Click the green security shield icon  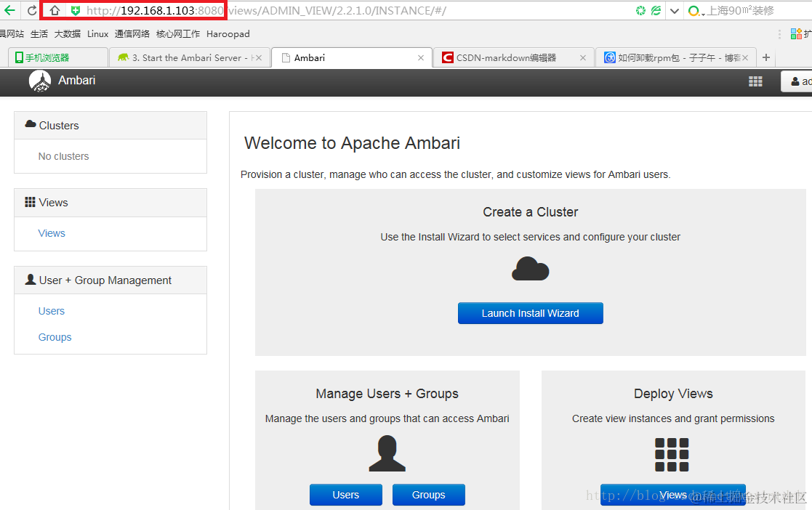point(76,10)
